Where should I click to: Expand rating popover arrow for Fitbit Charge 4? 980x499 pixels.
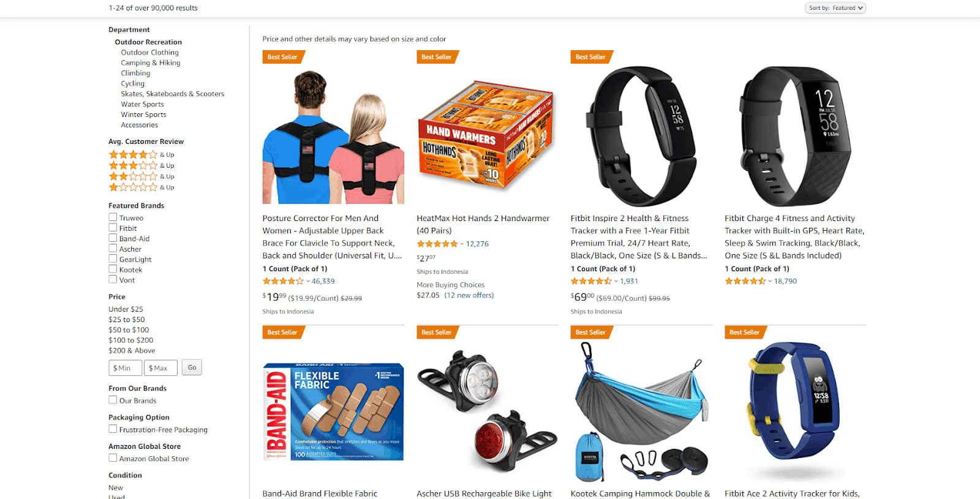click(770, 281)
